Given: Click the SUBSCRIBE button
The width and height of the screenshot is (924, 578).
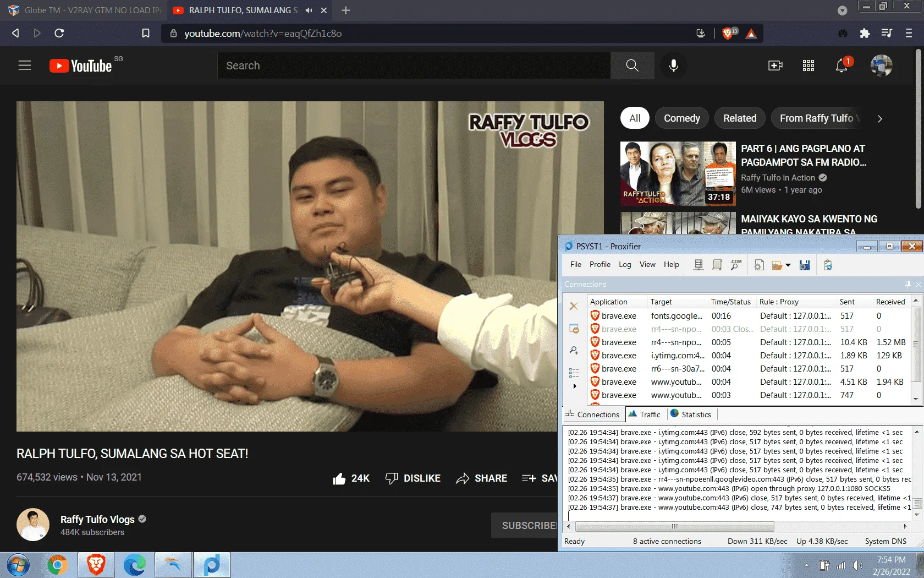Looking at the screenshot, I should [524, 526].
